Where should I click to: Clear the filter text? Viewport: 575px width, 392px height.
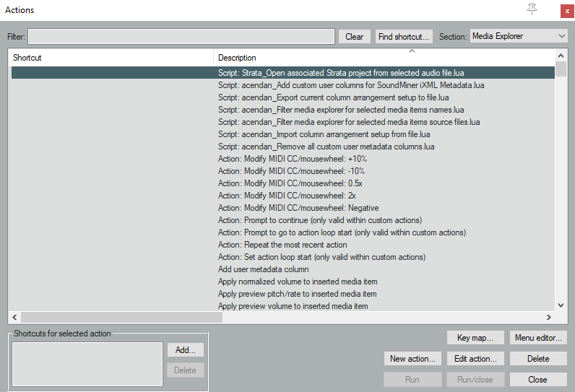tap(354, 37)
